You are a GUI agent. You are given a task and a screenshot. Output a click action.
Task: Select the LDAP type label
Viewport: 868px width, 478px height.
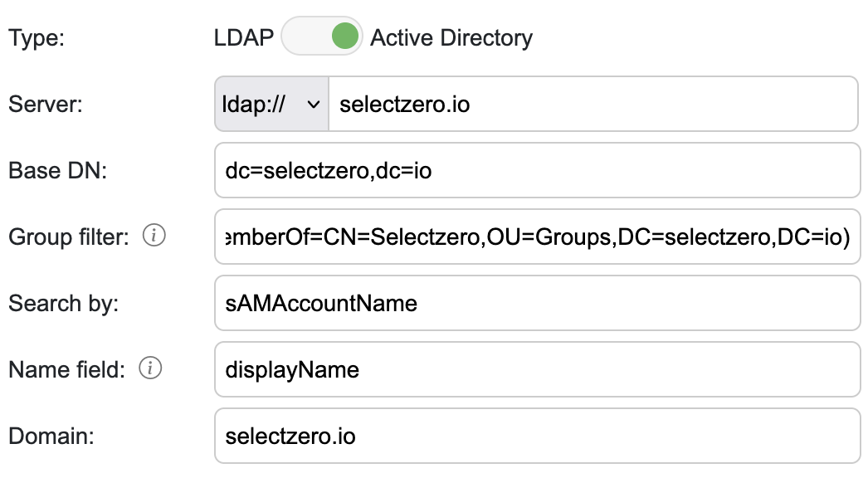243,38
